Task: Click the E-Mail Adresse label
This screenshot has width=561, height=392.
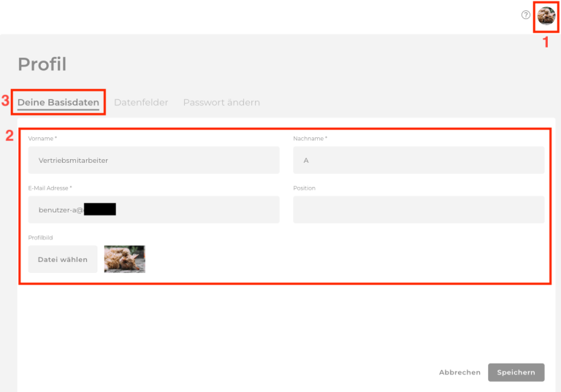Action: click(x=50, y=188)
